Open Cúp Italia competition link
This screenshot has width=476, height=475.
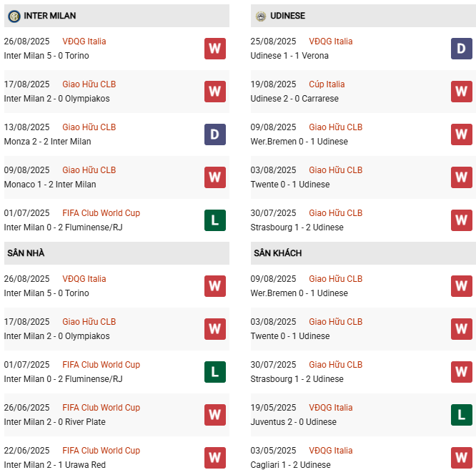pyautogui.click(x=327, y=84)
